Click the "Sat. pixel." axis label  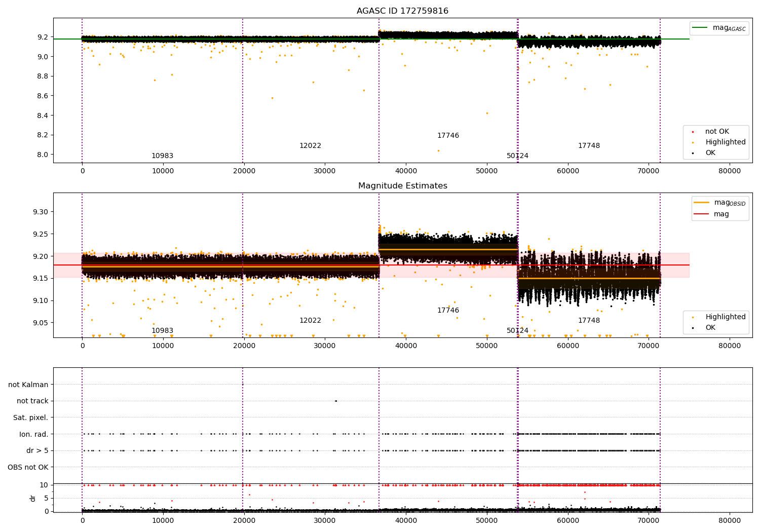pyautogui.click(x=31, y=418)
